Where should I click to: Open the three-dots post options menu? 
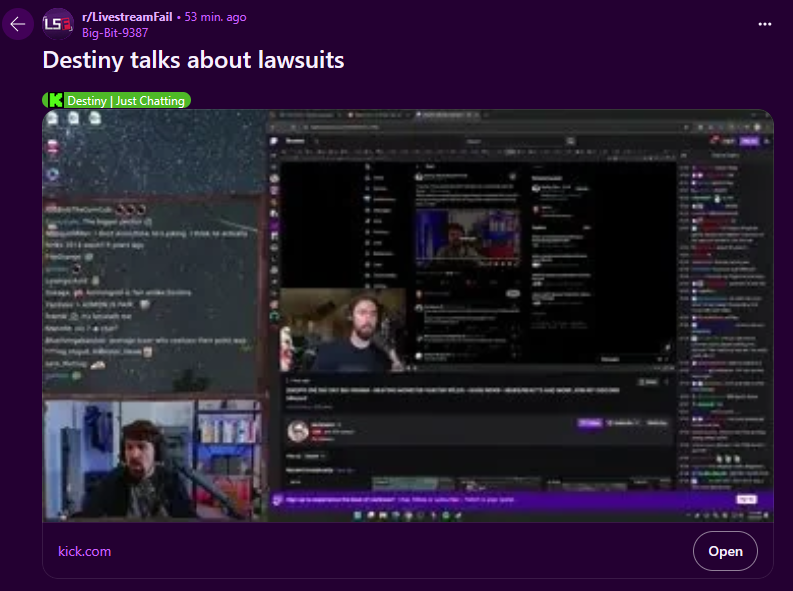[x=765, y=24]
